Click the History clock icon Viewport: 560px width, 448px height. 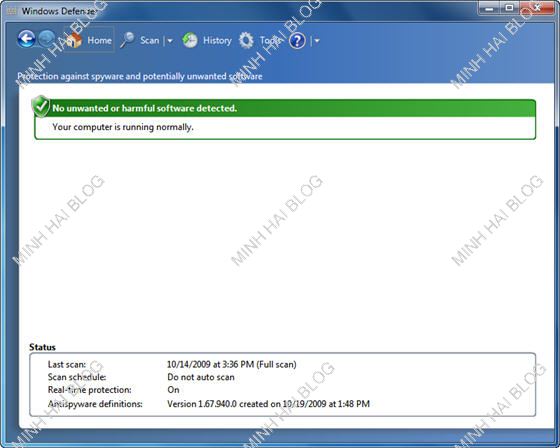[x=190, y=40]
